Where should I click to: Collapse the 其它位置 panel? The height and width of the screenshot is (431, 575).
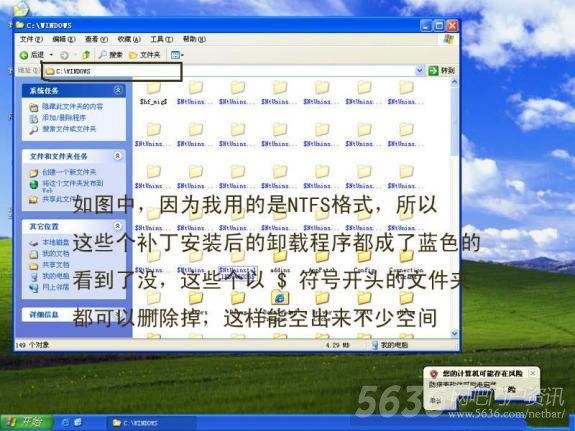(x=118, y=226)
